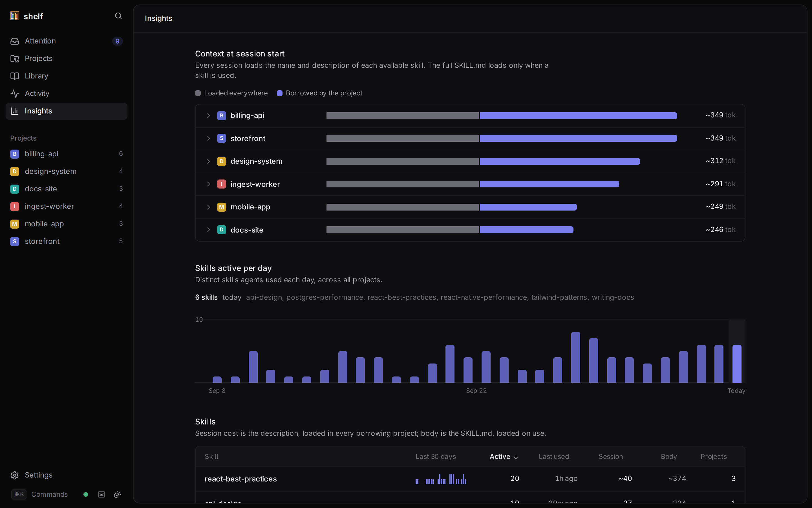Expand the ingest-worker context row
Image resolution: width=812 pixels, height=508 pixels.
click(x=208, y=184)
